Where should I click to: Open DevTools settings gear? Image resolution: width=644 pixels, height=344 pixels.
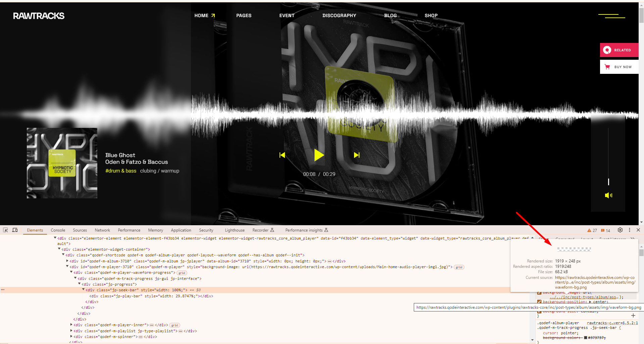[620, 230]
